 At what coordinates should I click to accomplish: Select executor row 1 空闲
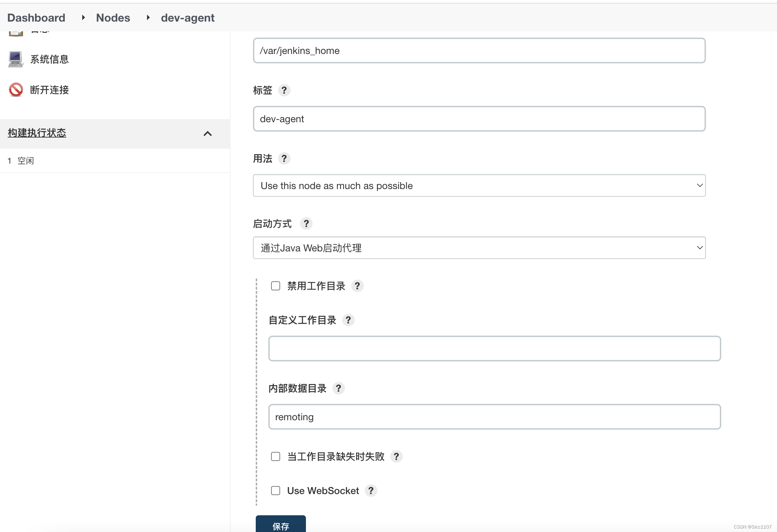point(115,161)
